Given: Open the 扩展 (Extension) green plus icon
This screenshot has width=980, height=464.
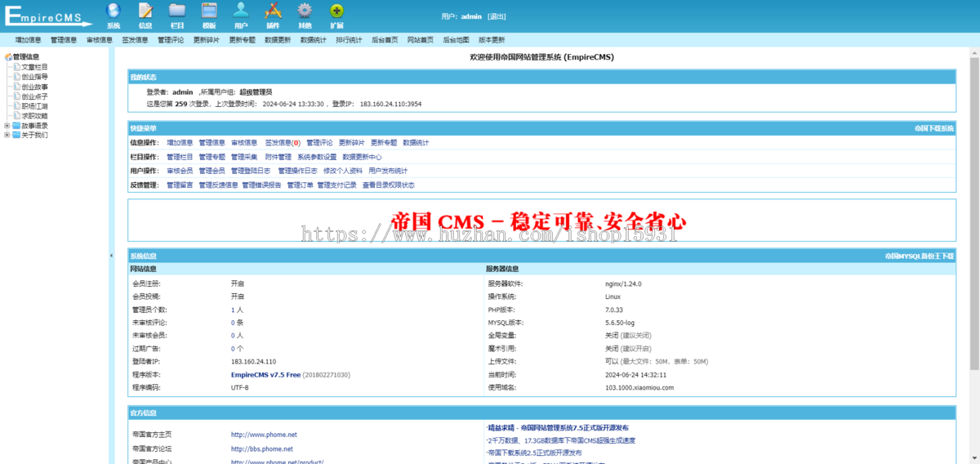Looking at the screenshot, I should click(x=336, y=11).
